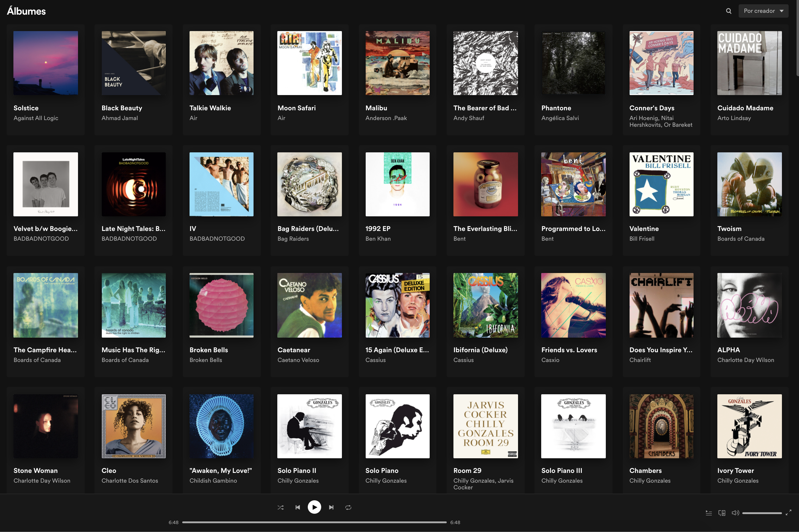This screenshot has width=799, height=532.
Task: Open the play queue icon
Action: [709, 513]
